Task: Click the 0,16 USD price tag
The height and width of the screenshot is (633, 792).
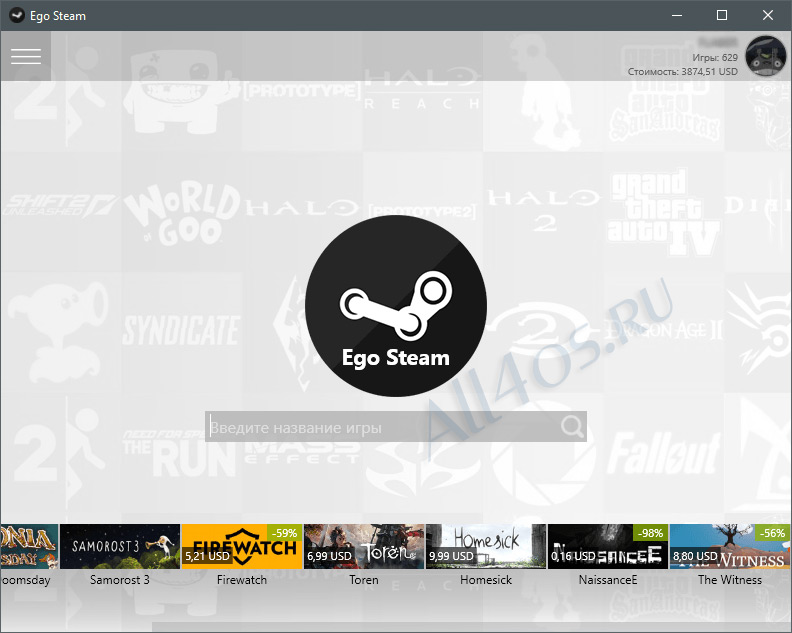Action: [x=573, y=556]
